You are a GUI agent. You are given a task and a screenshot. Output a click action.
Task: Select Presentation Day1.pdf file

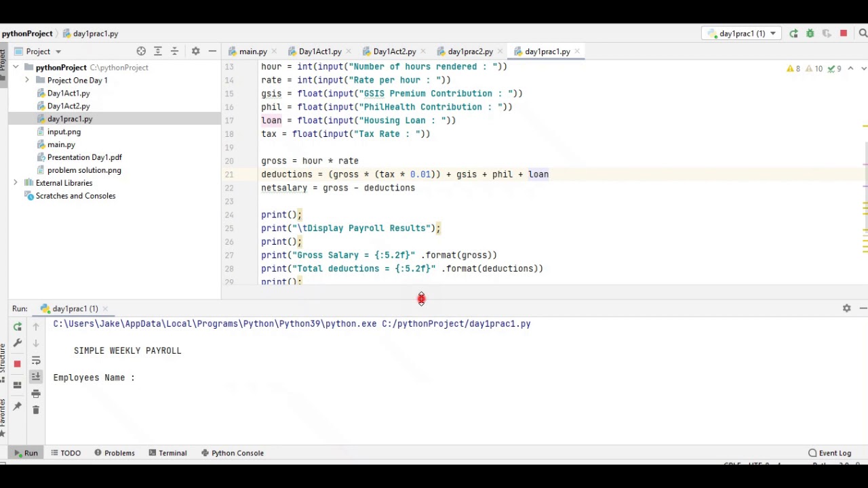tap(84, 157)
